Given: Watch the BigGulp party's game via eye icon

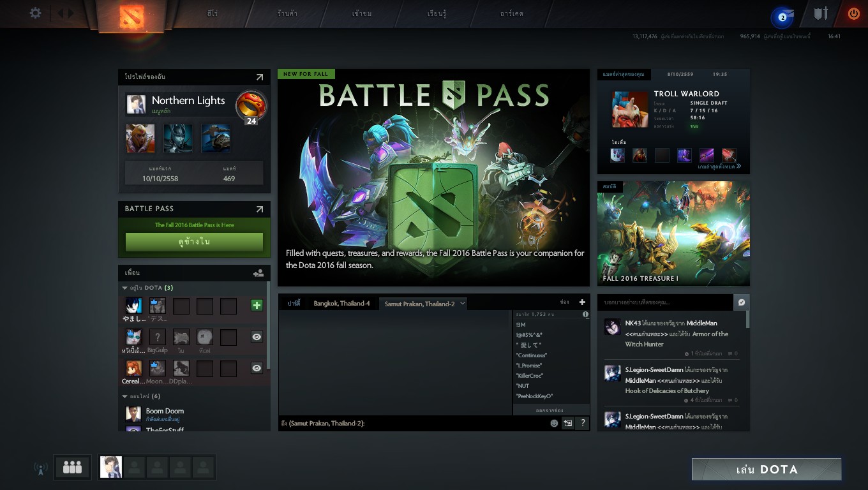Looking at the screenshot, I should point(257,337).
